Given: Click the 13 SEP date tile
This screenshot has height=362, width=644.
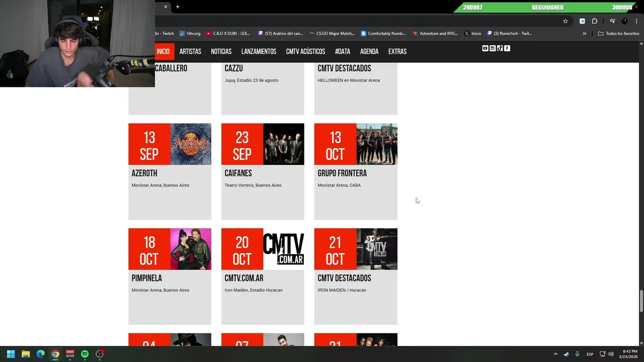Looking at the screenshot, I should pyautogui.click(x=149, y=144).
